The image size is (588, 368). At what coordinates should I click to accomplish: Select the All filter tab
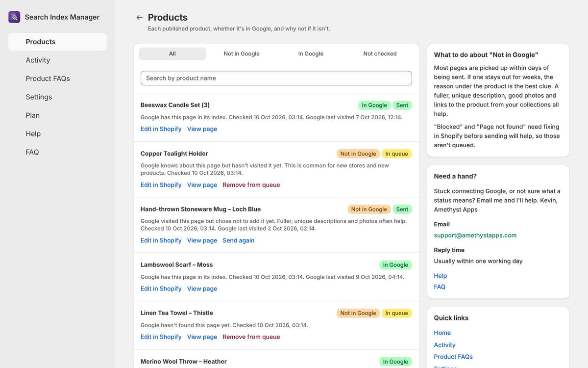point(172,54)
